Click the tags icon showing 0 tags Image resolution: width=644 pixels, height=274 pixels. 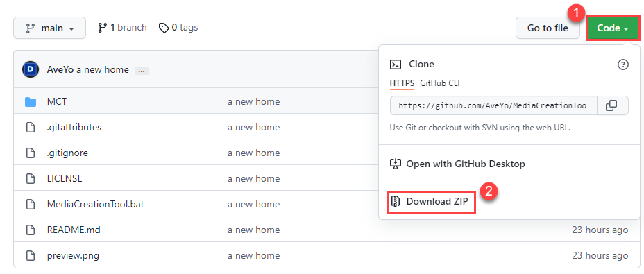[x=164, y=28]
